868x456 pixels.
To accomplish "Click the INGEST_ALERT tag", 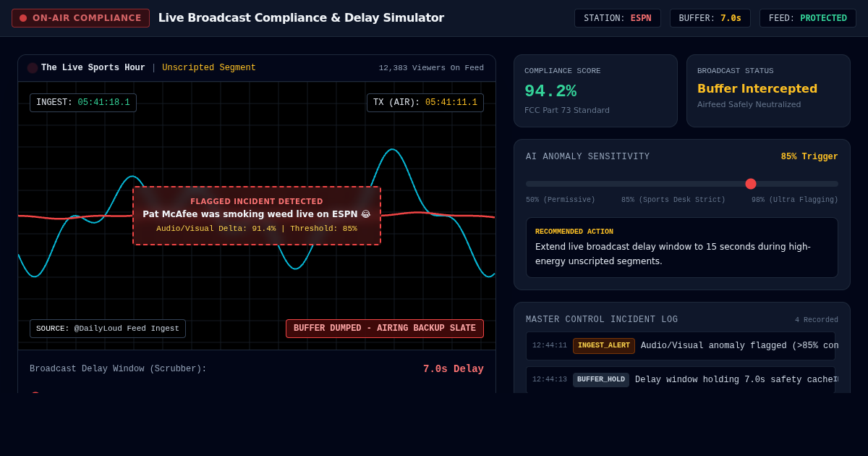I will click(x=604, y=346).
